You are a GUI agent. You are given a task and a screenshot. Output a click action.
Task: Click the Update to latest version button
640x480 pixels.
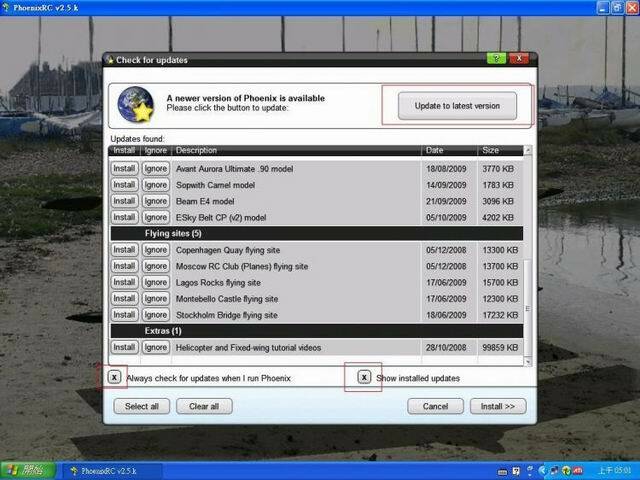457,106
